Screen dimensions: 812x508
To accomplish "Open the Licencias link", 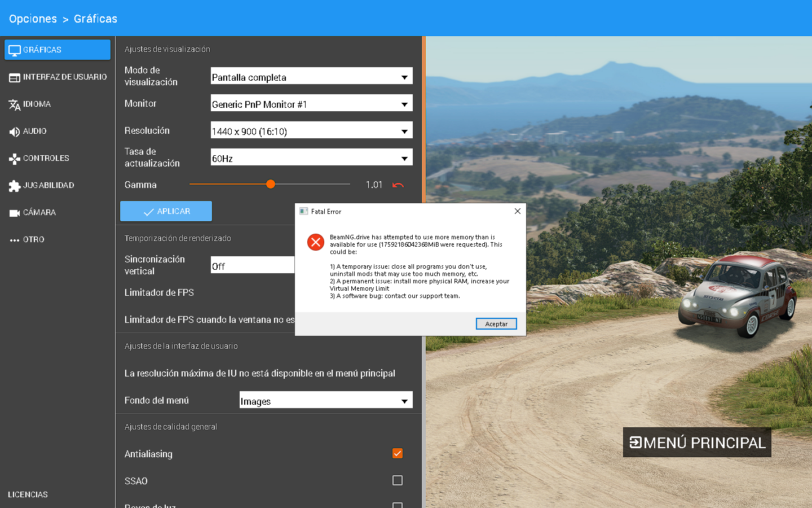I will coord(28,494).
